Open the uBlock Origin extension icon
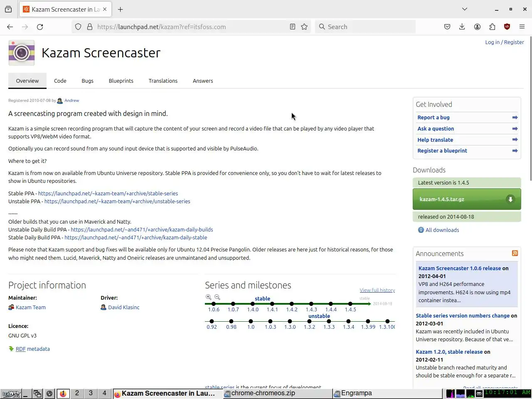Viewport: 532px width, 399px height. [x=507, y=27]
